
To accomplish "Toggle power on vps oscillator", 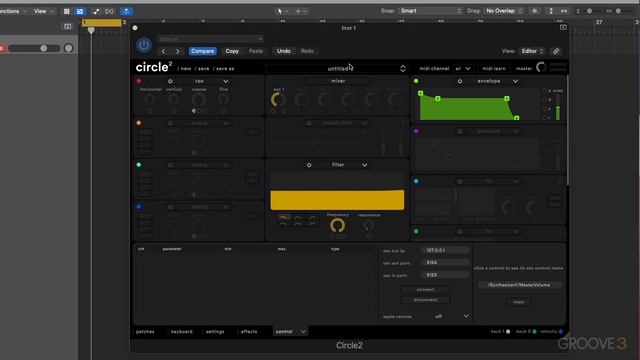I will pyautogui.click(x=170, y=81).
